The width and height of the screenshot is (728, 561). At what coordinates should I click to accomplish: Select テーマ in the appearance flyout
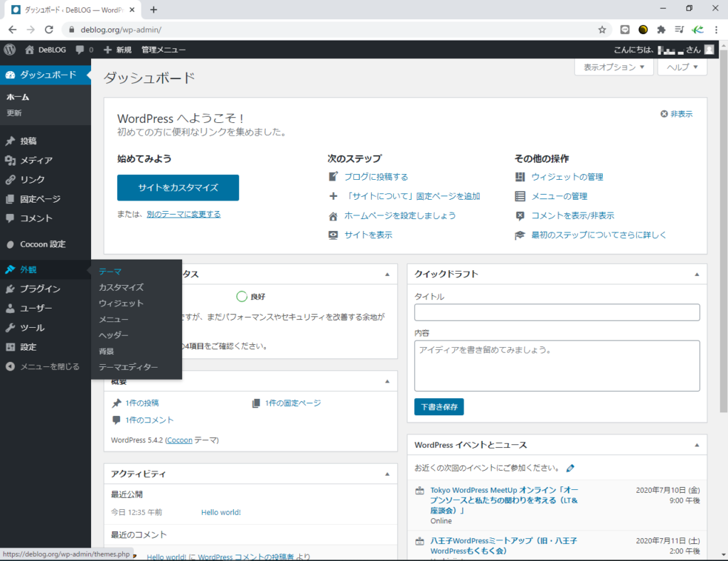click(x=110, y=272)
